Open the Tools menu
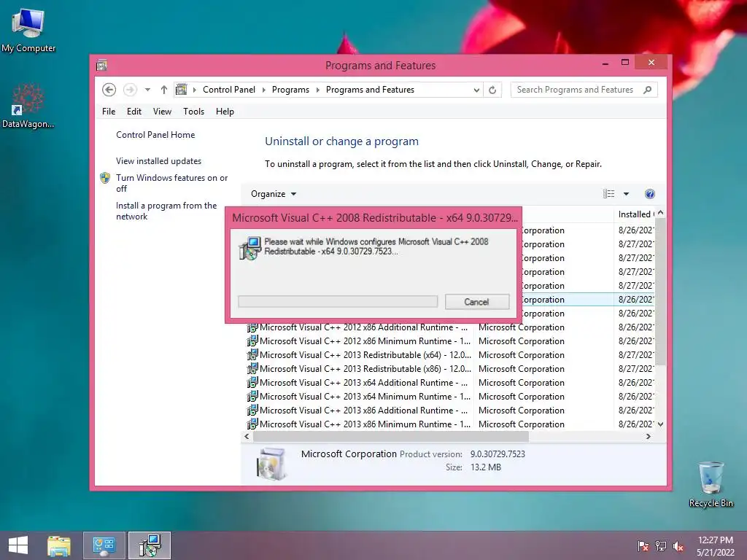Screen dimensions: 747x560 pyautogui.click(x=193, y=112)
